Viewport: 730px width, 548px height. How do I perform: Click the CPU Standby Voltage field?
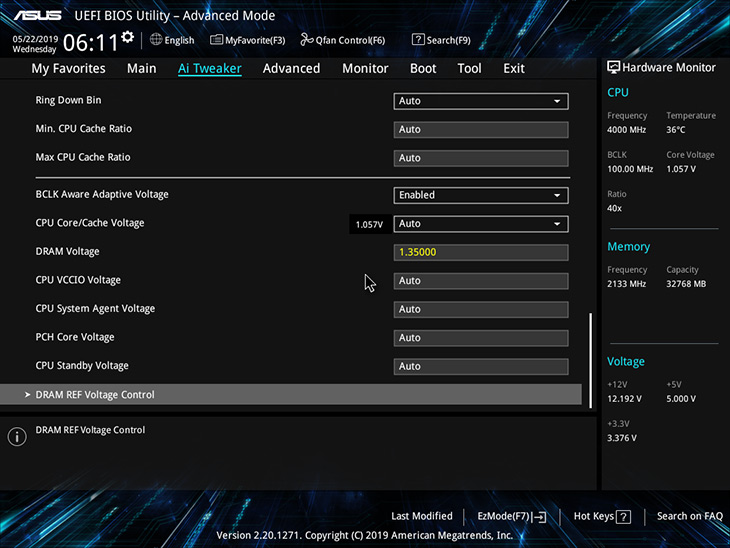pos(480,366)
